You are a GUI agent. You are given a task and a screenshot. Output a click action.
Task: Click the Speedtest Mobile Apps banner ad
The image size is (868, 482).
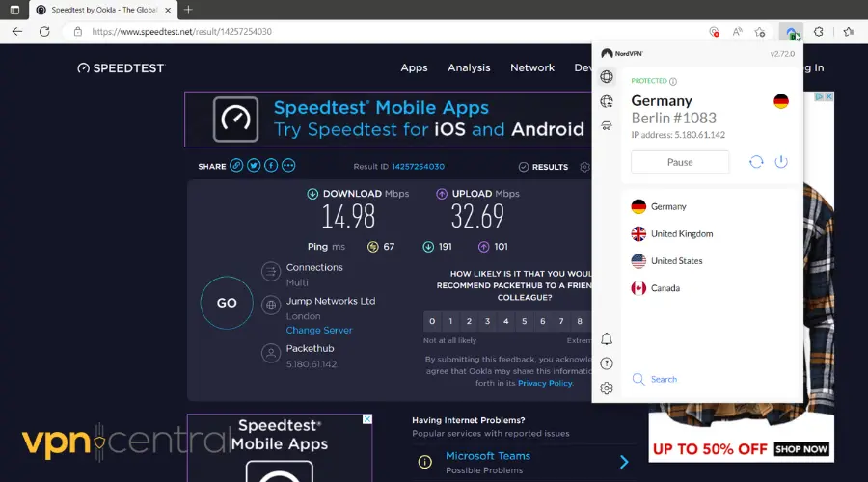(388, 119)
